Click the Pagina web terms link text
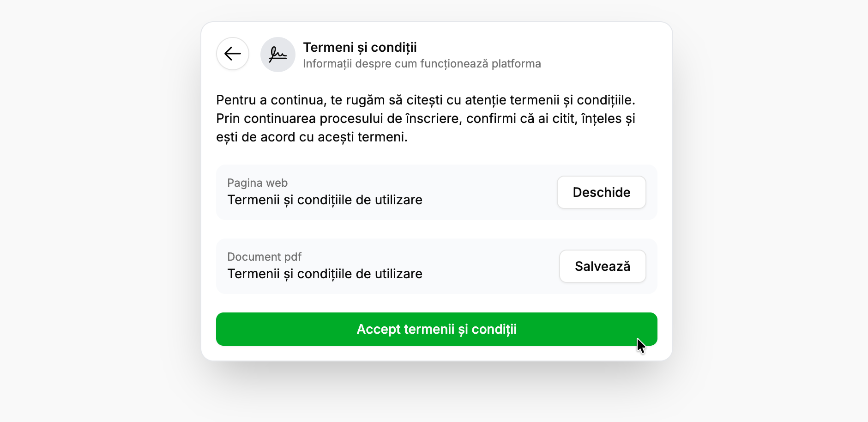Image resolution: width=868 pixels, height=422 pixels. (324, 200)
